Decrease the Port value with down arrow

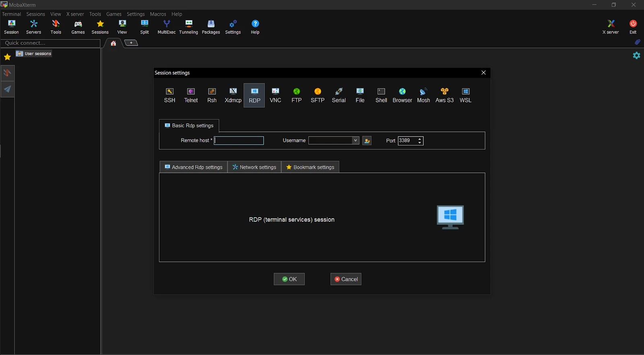click(420, 143)
